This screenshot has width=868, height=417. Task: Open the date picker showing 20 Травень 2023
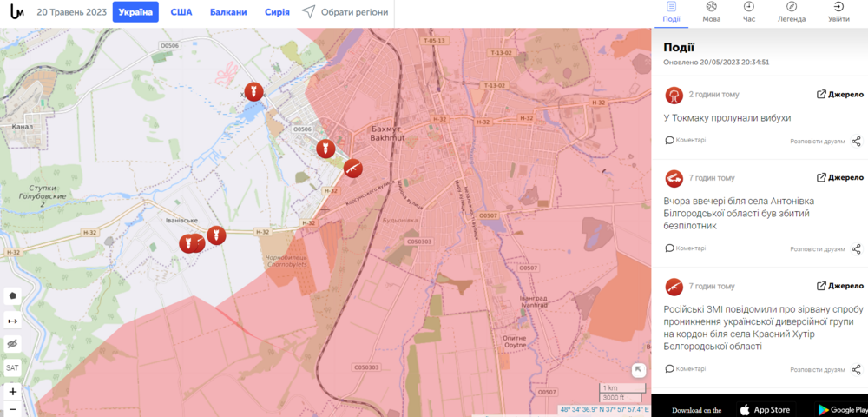coord(71,11)
